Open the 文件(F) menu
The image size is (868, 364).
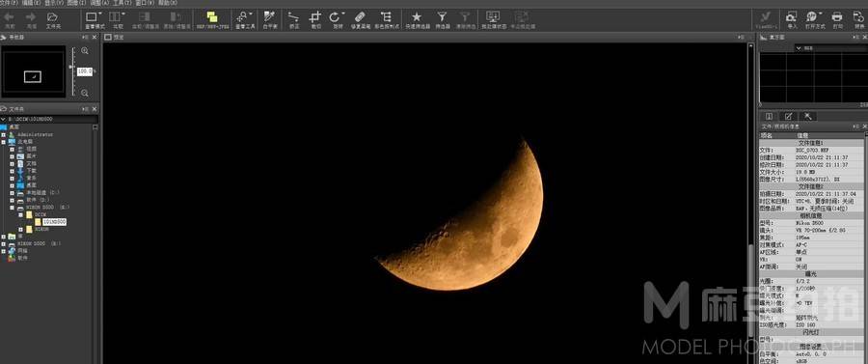click(9, 3)
